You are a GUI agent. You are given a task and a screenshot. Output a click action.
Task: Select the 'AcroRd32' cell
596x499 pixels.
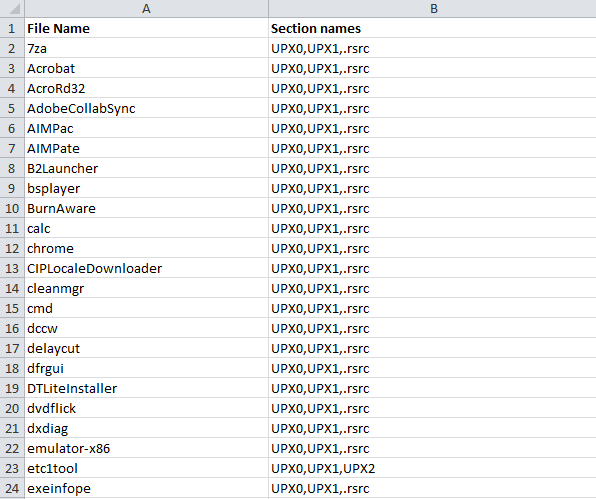146,88
